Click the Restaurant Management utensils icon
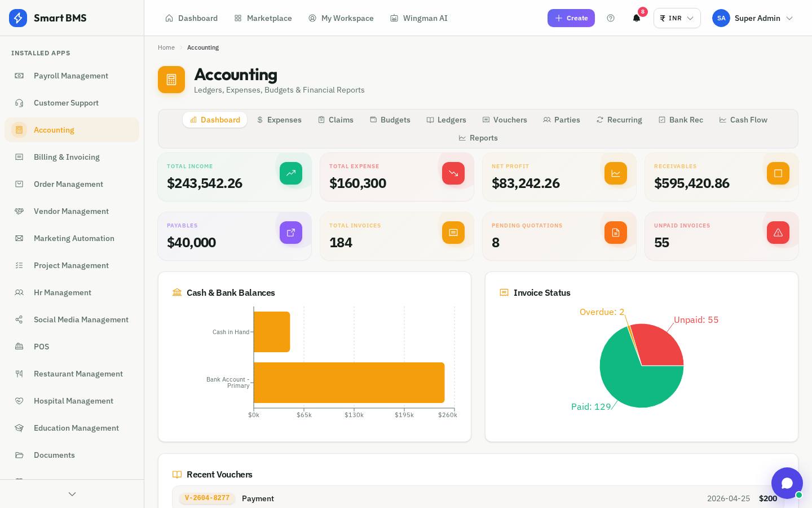812x508 pixels. pyautogui.click(x=19, y=374)
